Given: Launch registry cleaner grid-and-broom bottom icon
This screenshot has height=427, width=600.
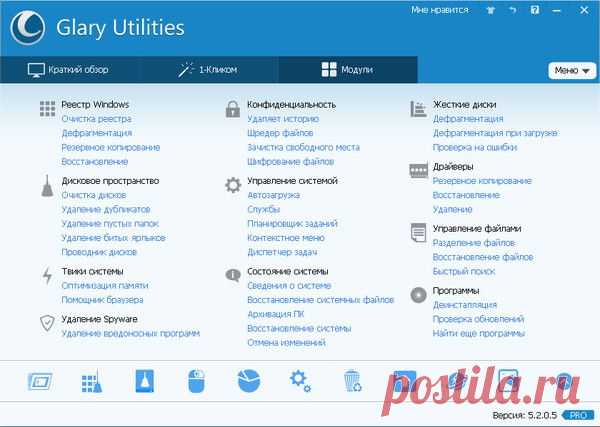Looking at the screenshot, I should pos(92,381).
